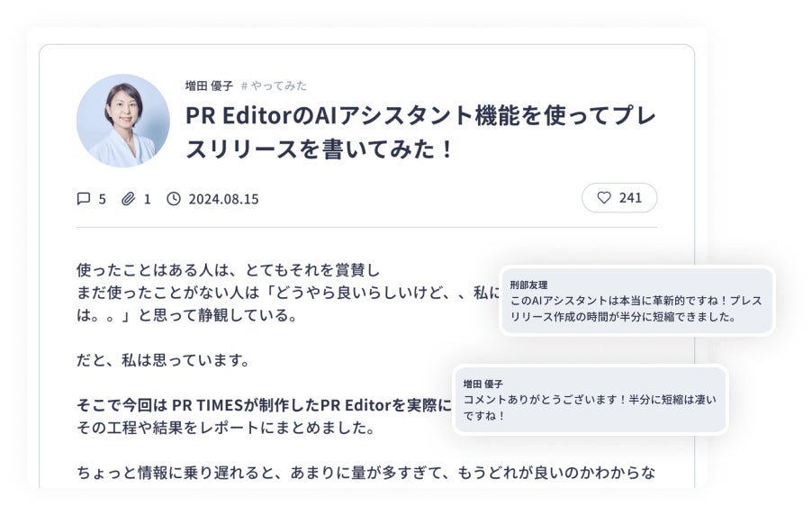
Task: Select the #やってみた hashtag
Action: 274,86
